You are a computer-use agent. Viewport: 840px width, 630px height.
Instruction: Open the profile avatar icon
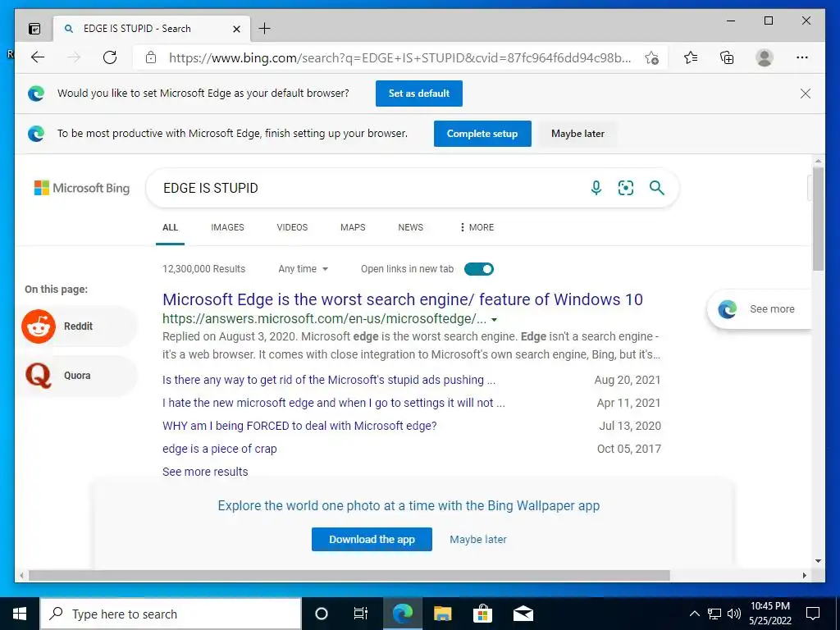point(765,57)
